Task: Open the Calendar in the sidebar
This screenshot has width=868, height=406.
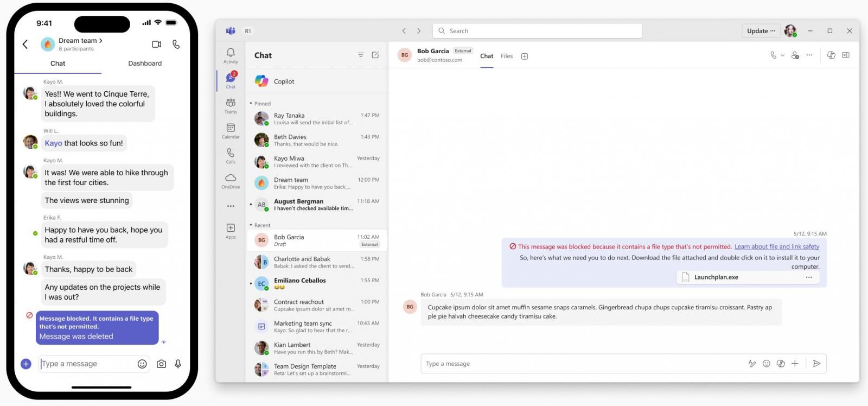Action: (x=231, y=130)
